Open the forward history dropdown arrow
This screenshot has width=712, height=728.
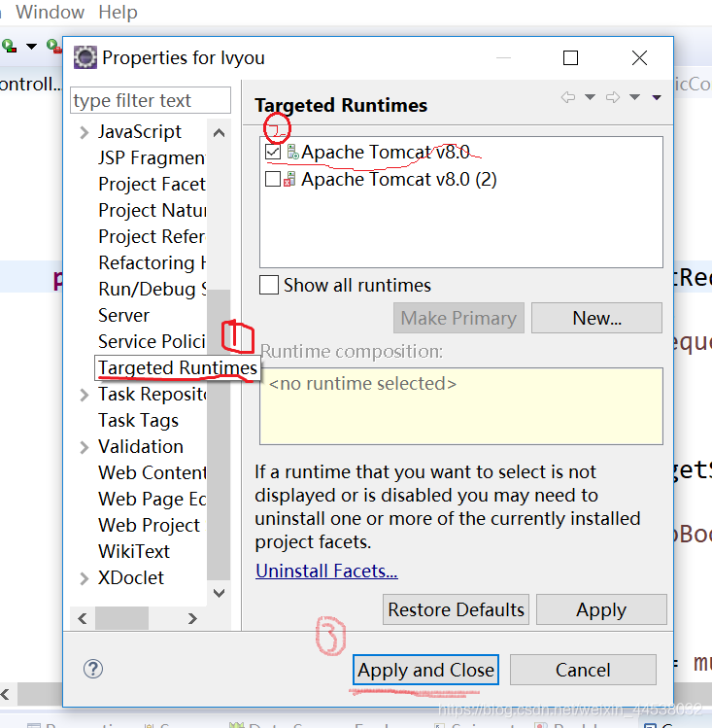(634, 97)
